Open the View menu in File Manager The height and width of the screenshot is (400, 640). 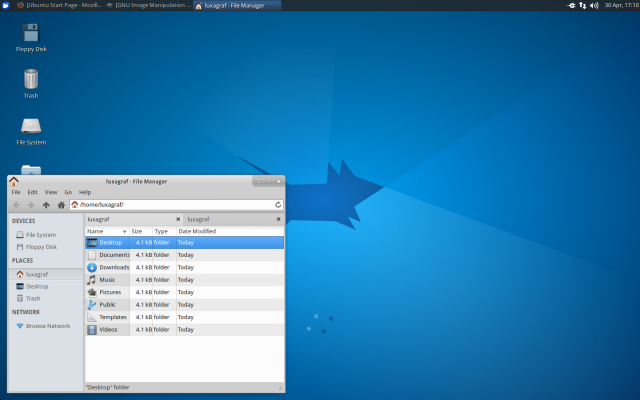tap(51, 192)
